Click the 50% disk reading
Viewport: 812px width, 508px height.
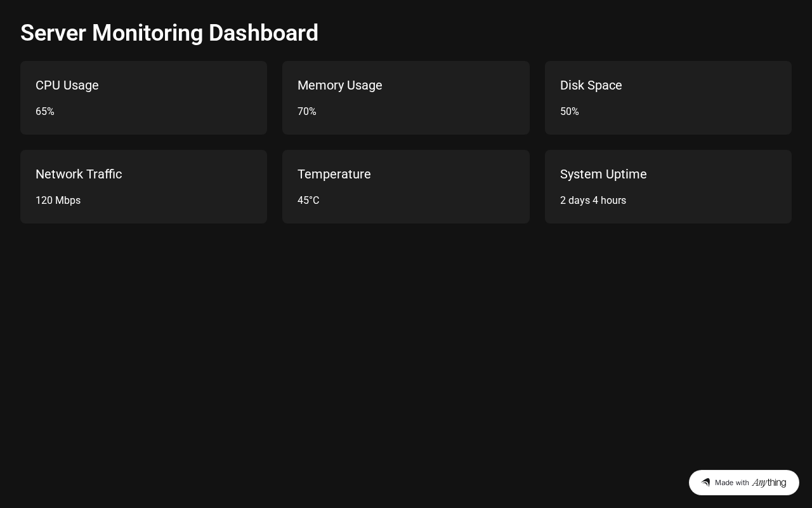point(570,112)
